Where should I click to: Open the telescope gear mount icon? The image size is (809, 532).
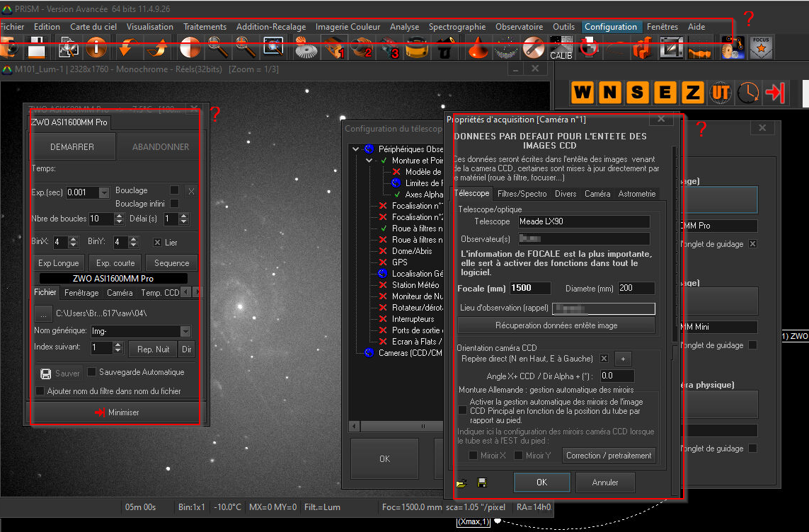click(306, 47)
